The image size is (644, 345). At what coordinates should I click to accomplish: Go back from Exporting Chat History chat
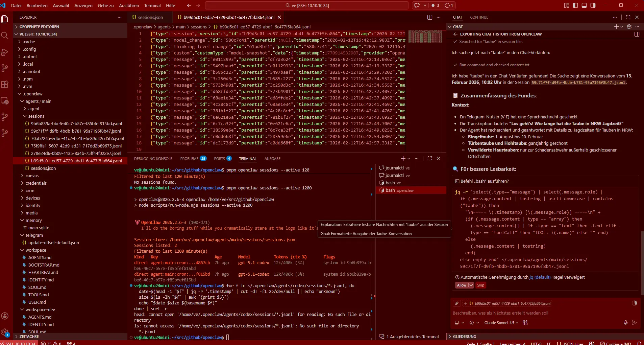tap(455, 34)
